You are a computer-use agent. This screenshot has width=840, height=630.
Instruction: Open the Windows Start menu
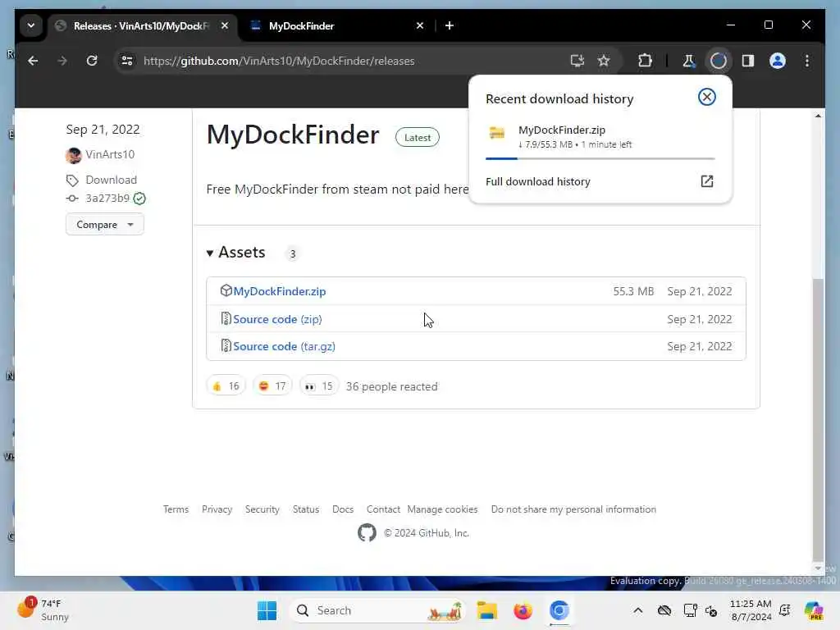point(267,610)
